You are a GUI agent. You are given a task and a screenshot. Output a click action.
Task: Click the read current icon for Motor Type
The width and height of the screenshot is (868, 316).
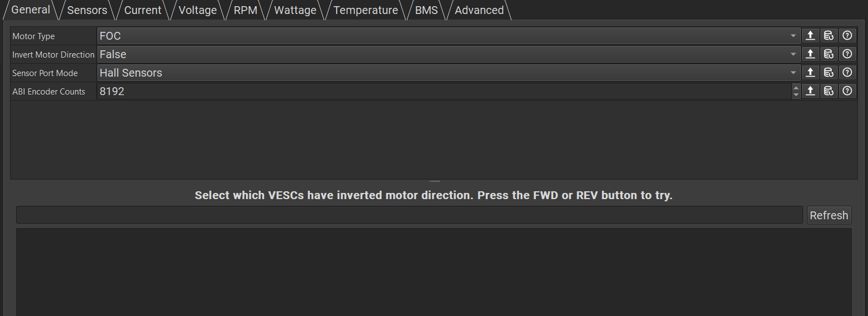pyautogui.click(x=810, y=36)
